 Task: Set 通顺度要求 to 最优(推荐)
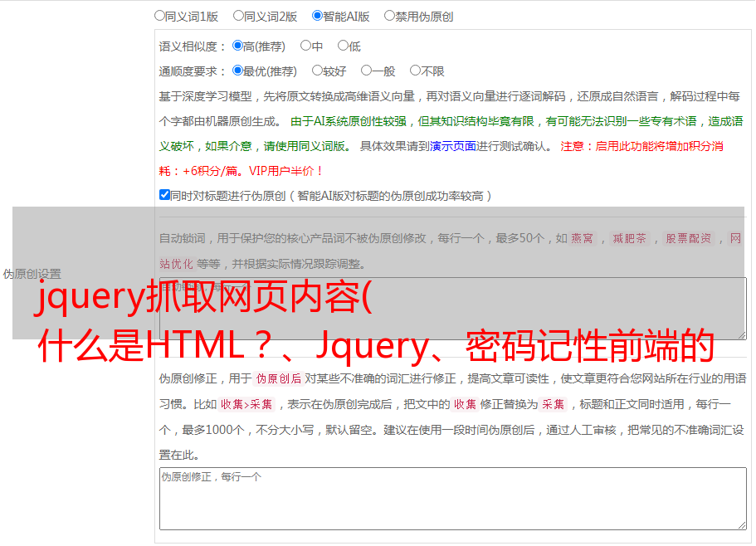tap(237, 71)
